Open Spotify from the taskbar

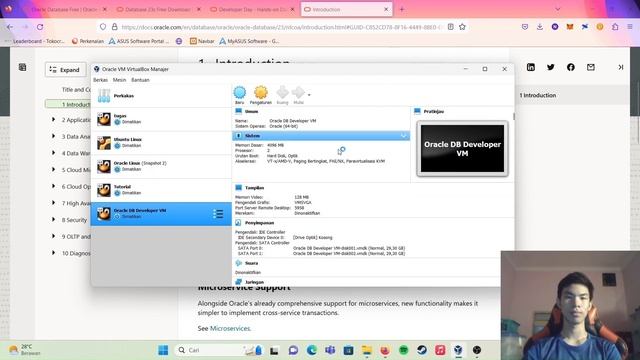403,350
